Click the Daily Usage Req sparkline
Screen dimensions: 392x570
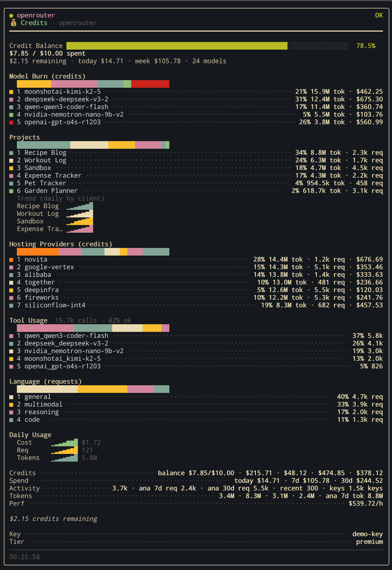(x=65, y=450)
